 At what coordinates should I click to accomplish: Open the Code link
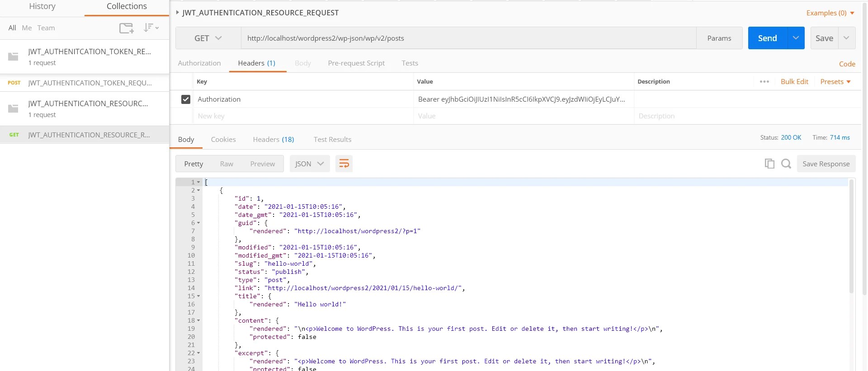(847, 64)
